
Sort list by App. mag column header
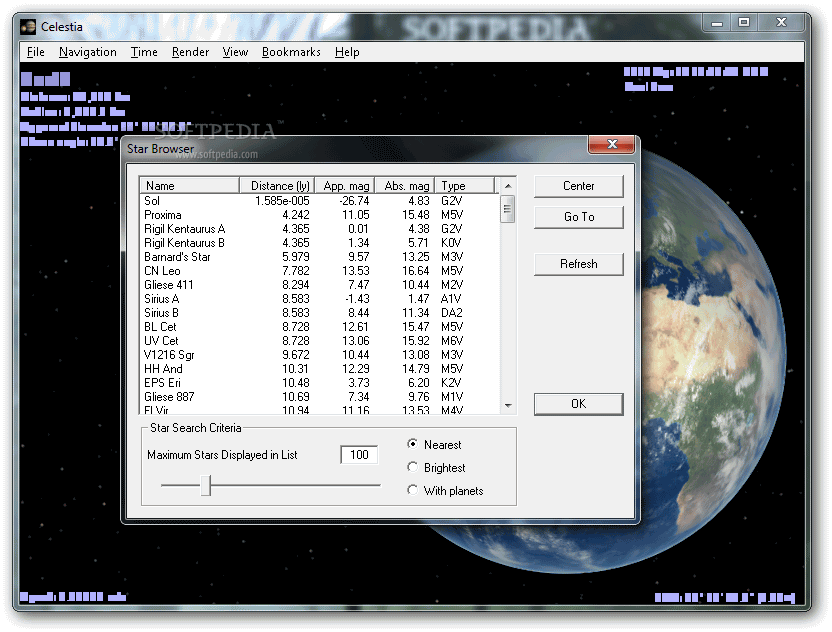(345, 186)
